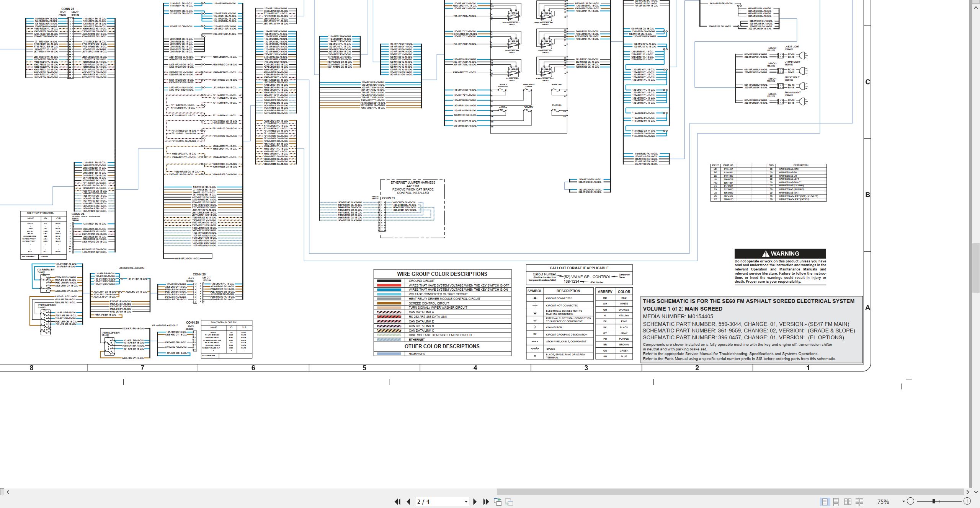The image size is (980, 508).
Task: Click 'RIGHT BERM SLOPE SW' table title
Action: coord(224,322)
